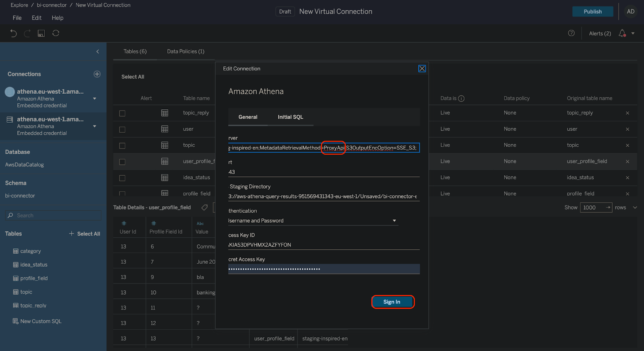Image resolution: width=644 pixels, height=351 pixels.
Task: Click the search magnifier icon in sidebar
Action: 10,216
